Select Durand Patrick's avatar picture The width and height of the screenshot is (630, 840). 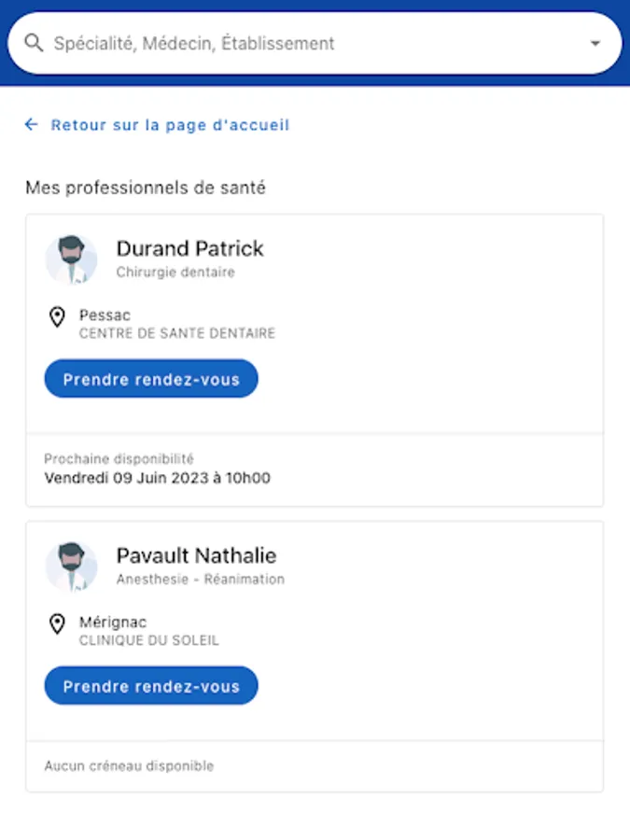click(71, 259)
